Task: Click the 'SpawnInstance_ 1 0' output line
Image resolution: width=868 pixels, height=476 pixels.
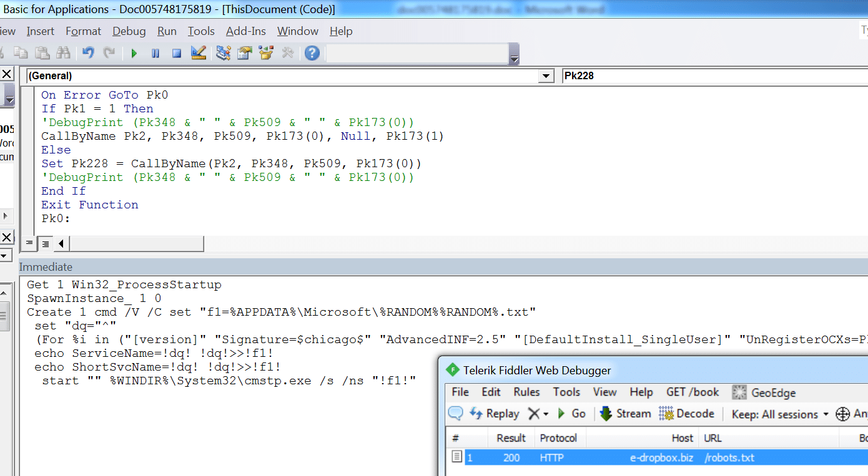Action: [94, 298]
